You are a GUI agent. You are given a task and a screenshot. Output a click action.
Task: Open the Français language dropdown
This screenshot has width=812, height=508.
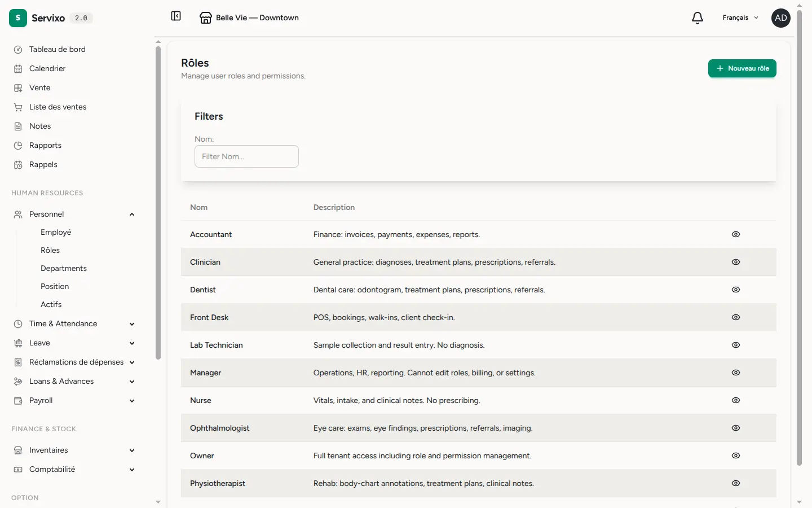740,17
